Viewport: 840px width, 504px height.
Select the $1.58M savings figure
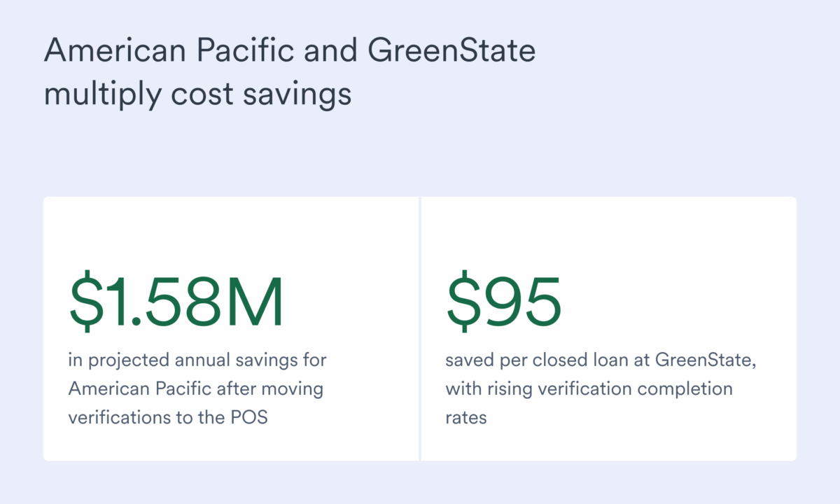click(x=176, y=302)
